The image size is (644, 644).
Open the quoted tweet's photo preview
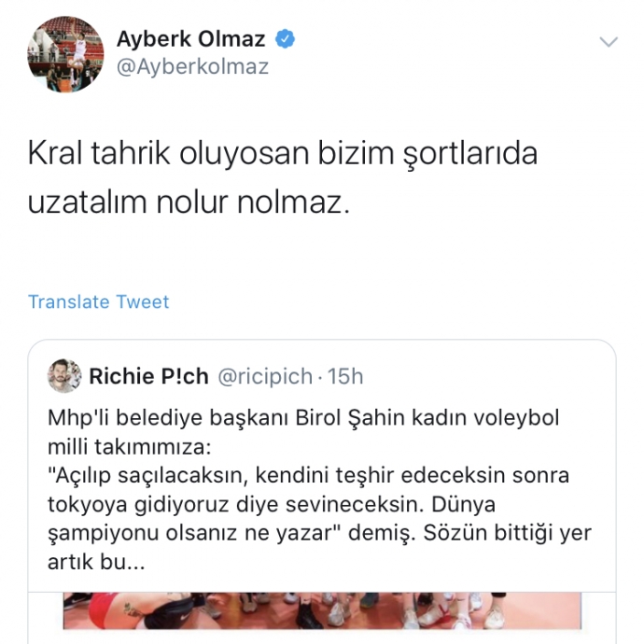[x=322, y=610]
